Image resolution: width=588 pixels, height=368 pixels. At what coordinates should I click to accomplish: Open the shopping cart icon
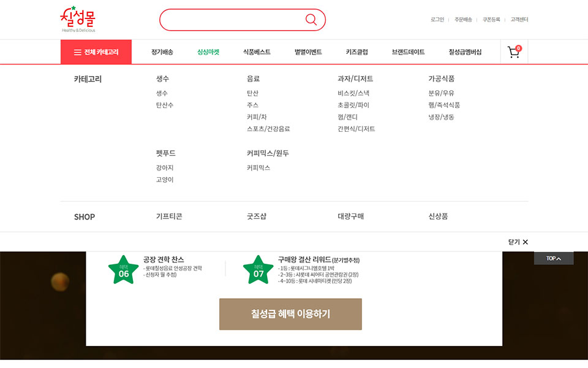tap(513, 52)
